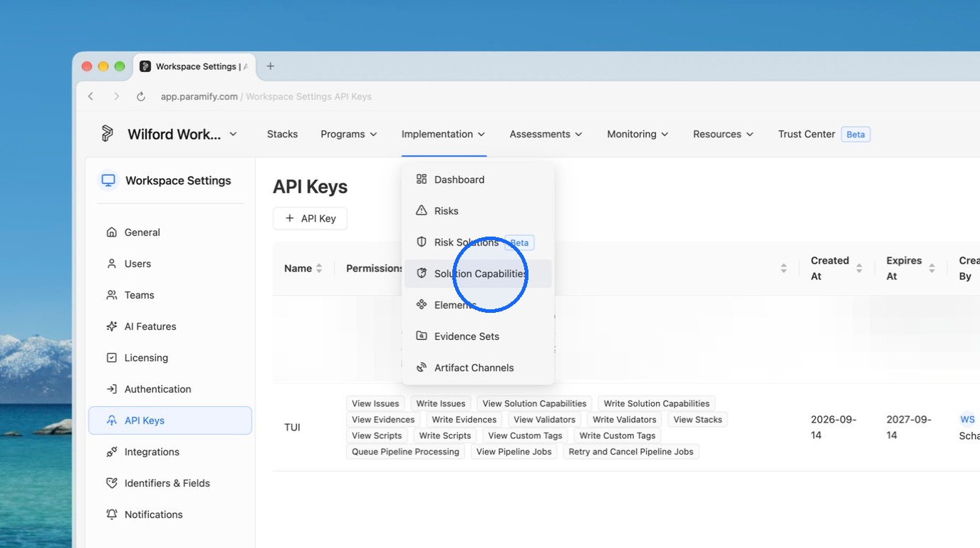Click the Write Solution Capabilities tag
Screen dimensions: 980x548
[657, 403]
